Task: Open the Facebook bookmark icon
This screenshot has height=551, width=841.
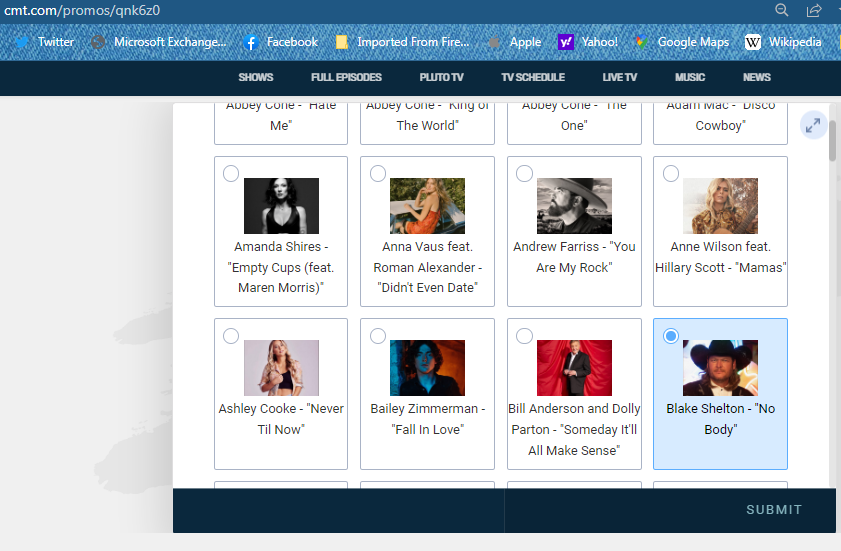Action: click(x=251, y=42)
